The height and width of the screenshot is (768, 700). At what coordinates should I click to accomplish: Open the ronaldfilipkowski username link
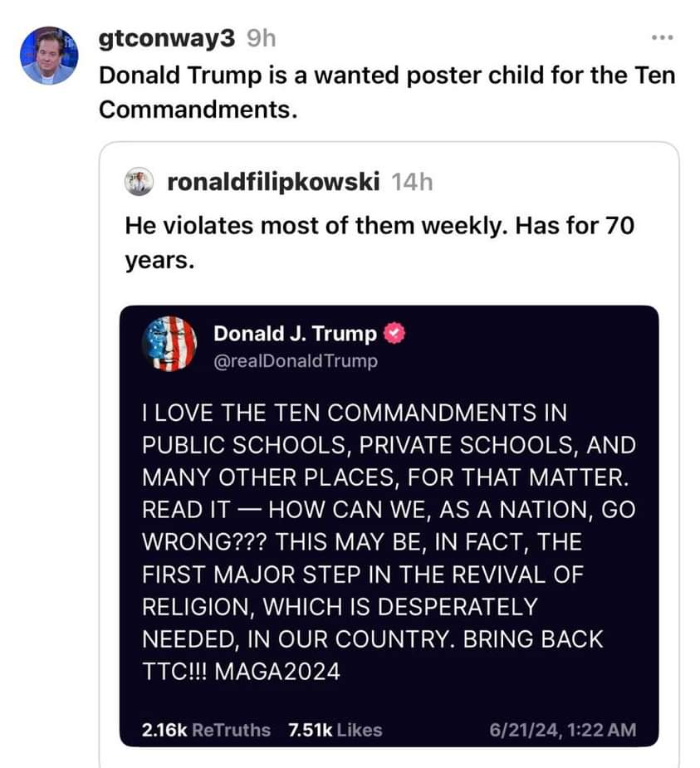273,182
